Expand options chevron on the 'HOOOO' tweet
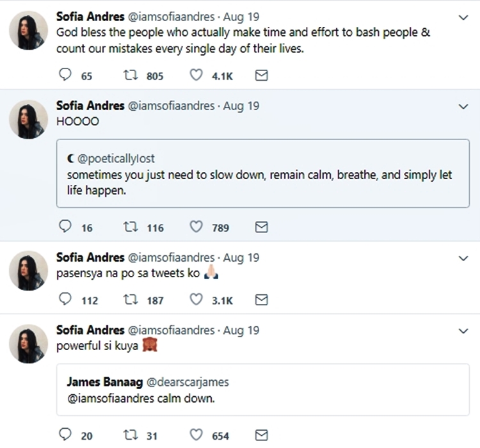Image resolution: width=480 pixels, height=448 pixels. click(464, 107)
